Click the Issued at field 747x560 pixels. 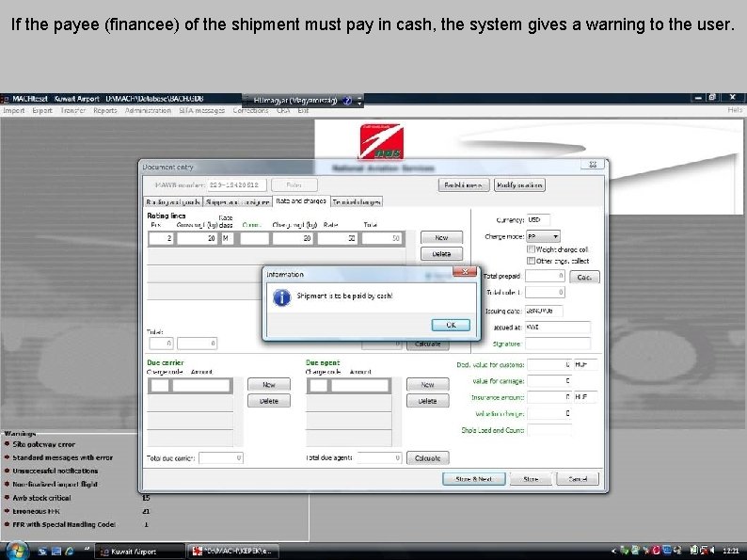[557, 328]
